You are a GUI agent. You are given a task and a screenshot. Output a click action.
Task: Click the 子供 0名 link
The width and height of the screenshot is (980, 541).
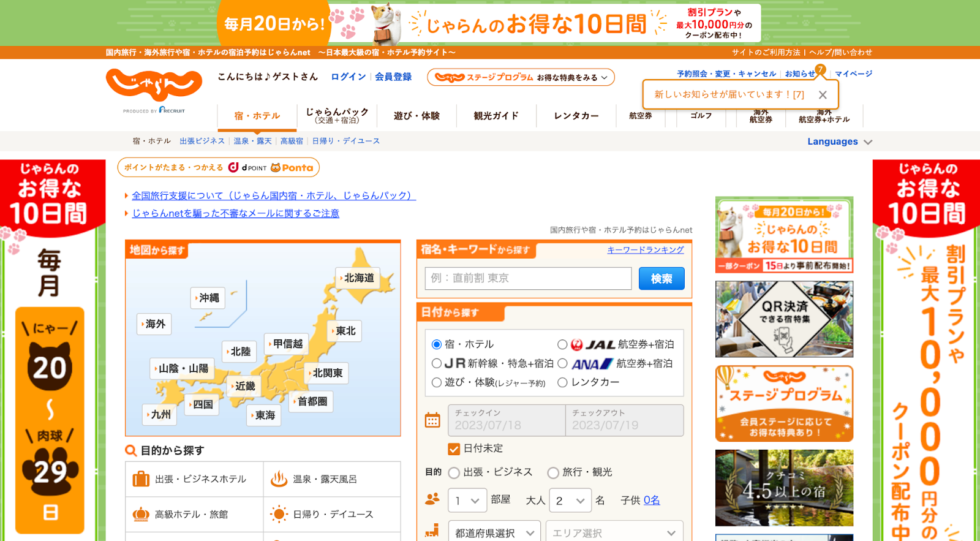pos(652,501)
